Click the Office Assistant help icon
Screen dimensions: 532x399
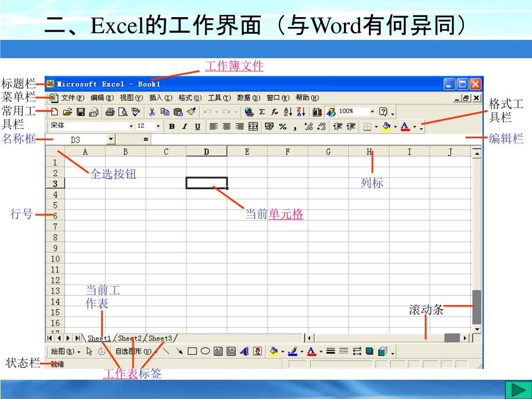tap(383, 112)
